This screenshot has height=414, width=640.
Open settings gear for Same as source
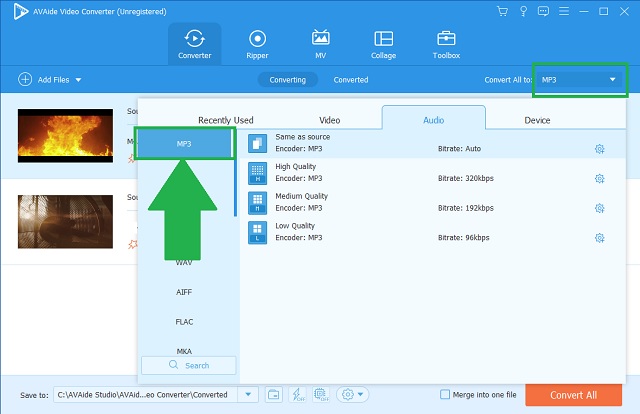coord(599,149)
